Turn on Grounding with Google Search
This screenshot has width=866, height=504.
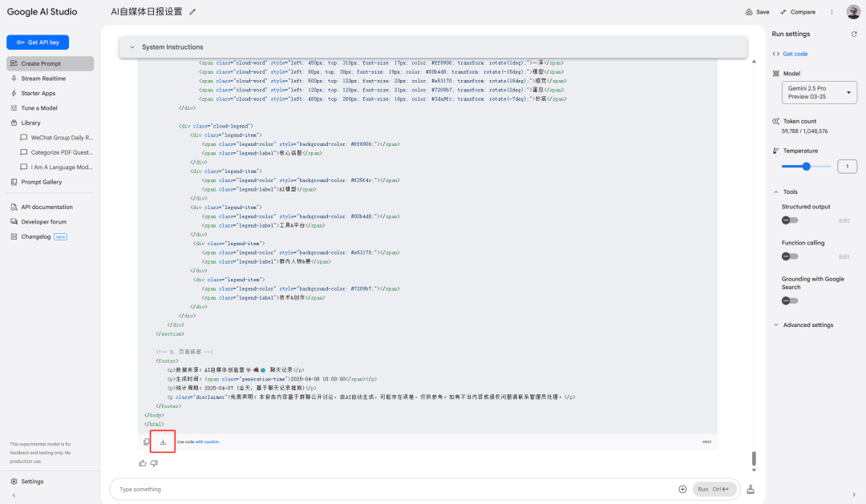tap(790, 300)
